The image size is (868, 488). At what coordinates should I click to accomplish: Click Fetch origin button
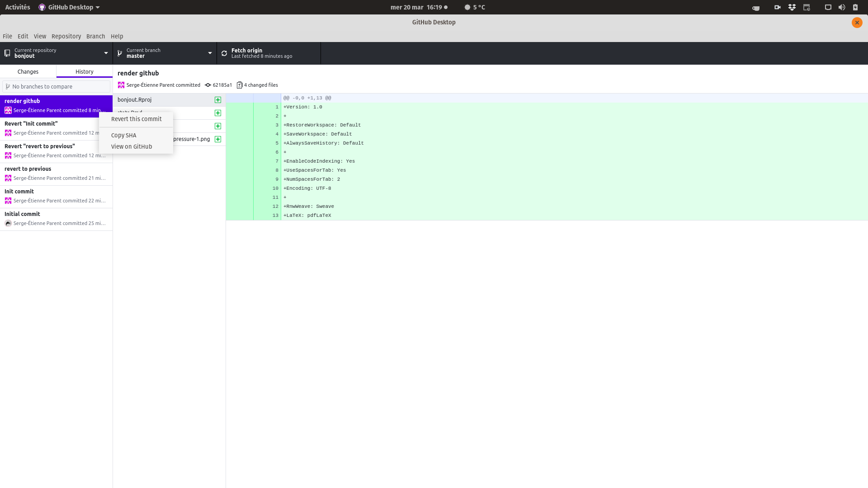(x=269, y=53)
